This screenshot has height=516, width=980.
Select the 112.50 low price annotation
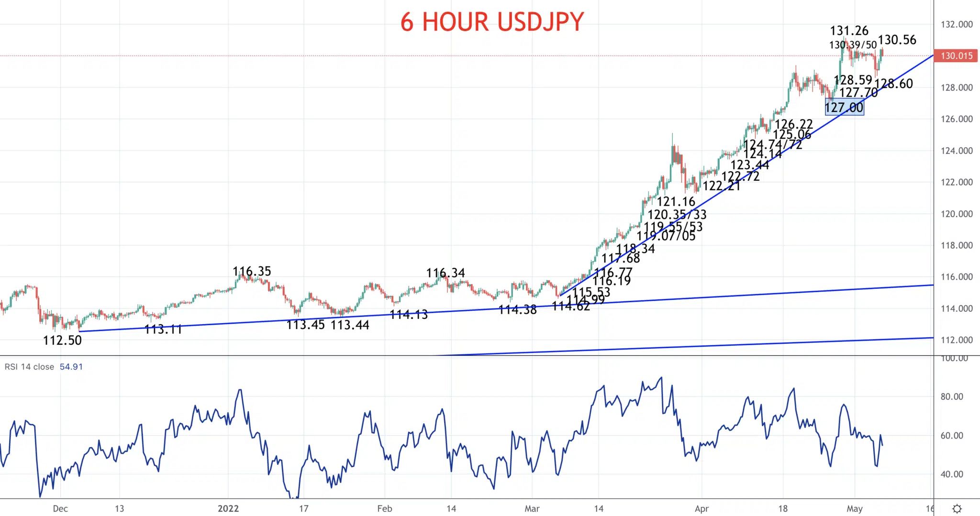[x=62, y=340]
